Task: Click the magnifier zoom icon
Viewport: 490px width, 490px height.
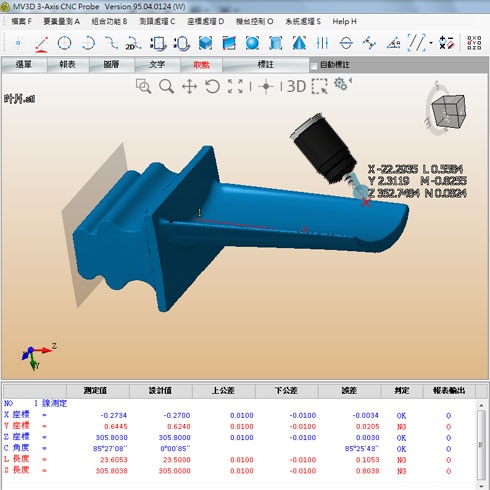Action: (166, 86)
